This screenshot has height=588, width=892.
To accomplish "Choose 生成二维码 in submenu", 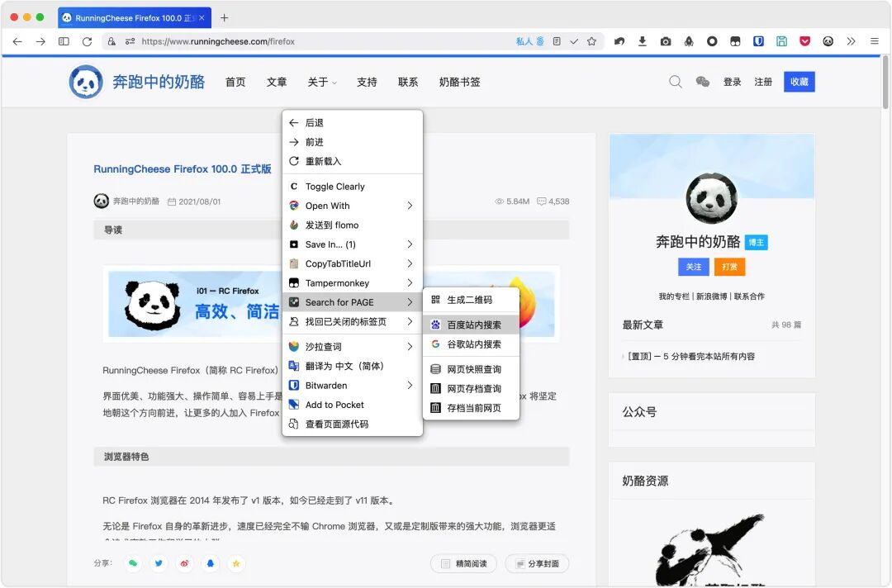I will pyautogui.click(x=471, y=301).
